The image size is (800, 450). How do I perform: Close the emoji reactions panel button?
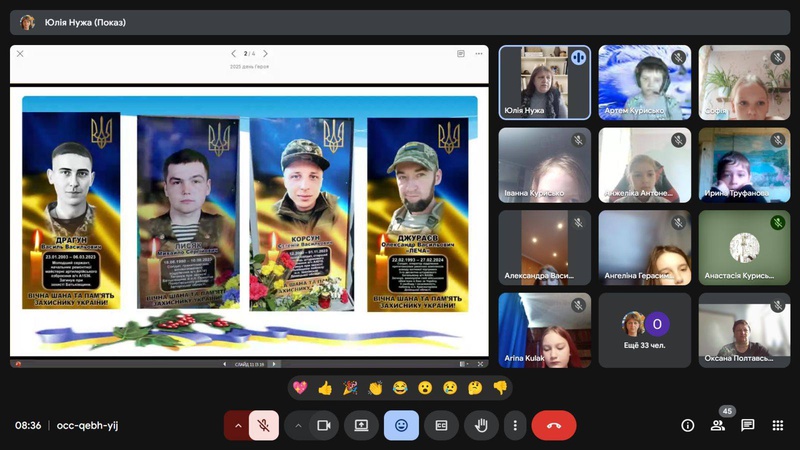402,425
